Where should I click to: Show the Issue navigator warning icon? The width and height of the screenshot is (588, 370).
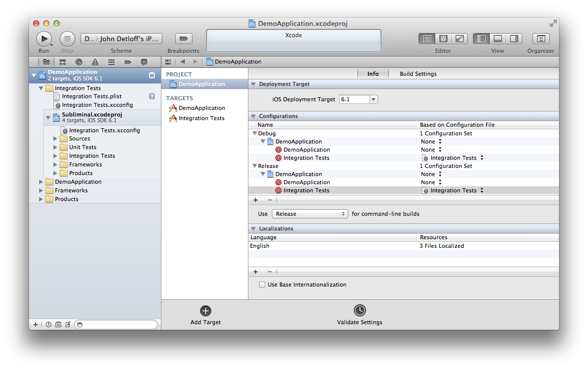[95, 62]
